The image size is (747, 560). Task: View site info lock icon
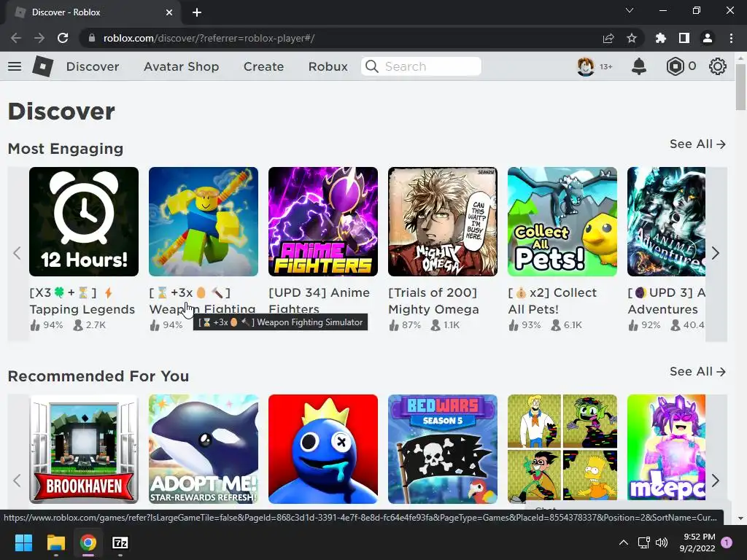coord(92,38)
